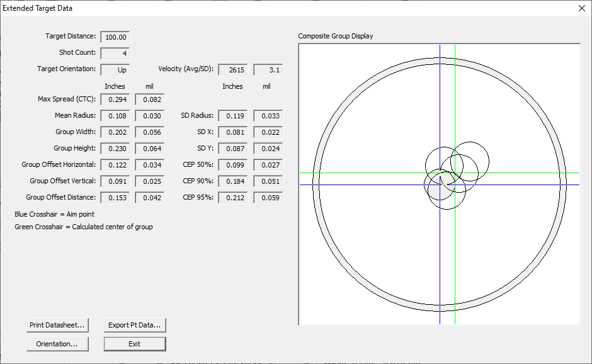Open the Export Pt Data dialog
This screenshot has height=364, width=592.
[135, 325]
